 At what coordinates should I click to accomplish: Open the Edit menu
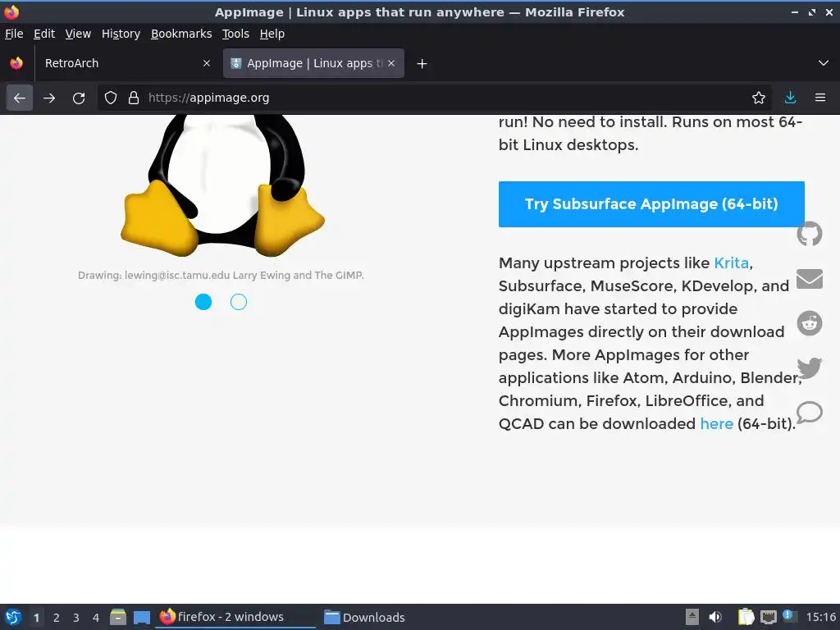(44, 34)
